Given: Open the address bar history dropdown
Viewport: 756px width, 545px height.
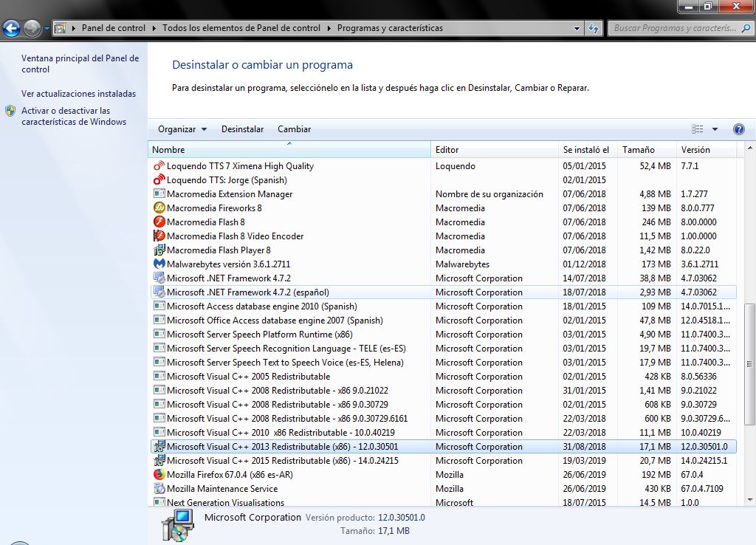Looking at the screenshot, I should click(577, 29).
